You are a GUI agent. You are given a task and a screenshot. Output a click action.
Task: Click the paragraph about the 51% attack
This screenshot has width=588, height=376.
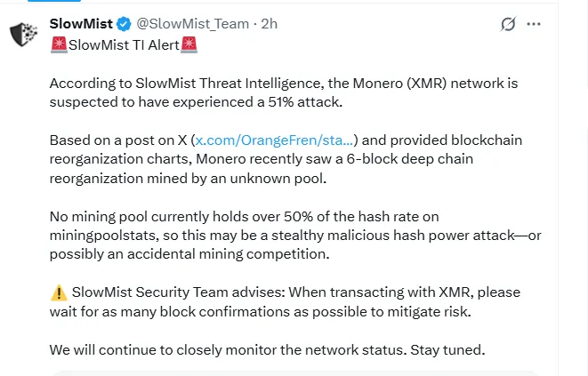tap(283, 92)
